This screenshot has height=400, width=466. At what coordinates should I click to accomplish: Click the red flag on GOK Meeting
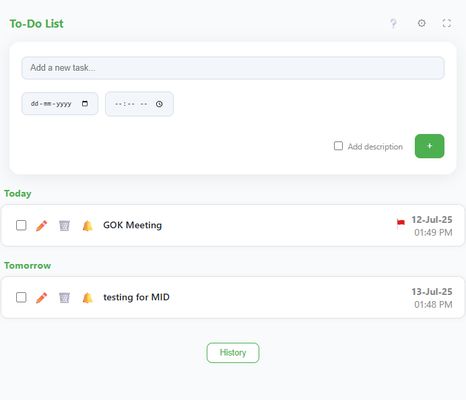pyautogui.click(x=401, y=223)
